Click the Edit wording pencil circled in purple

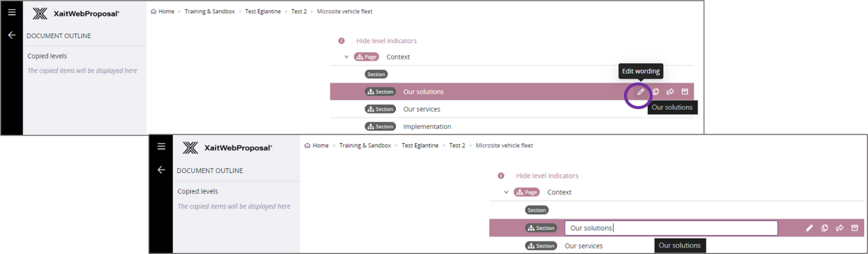point(640,92)
